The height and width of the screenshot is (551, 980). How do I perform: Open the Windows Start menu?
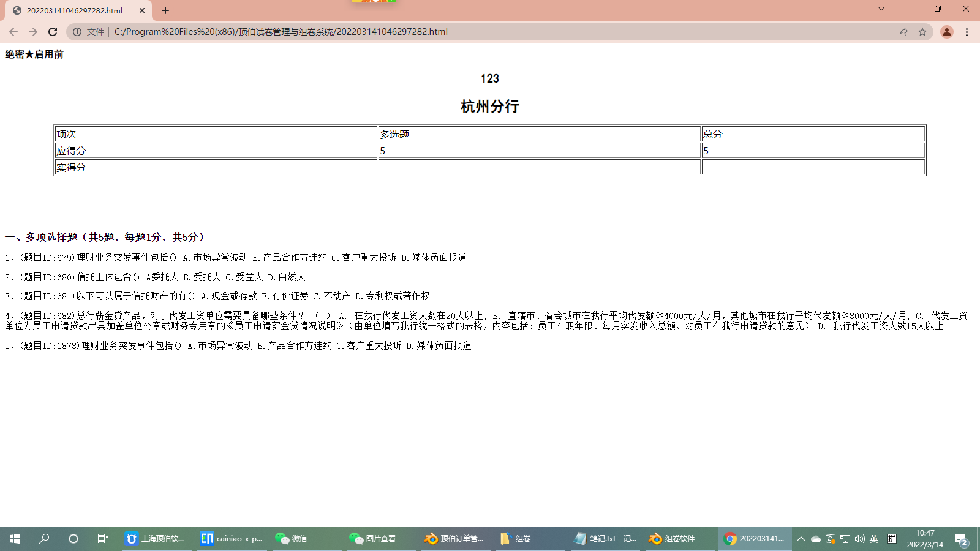(x=15, y=539)
